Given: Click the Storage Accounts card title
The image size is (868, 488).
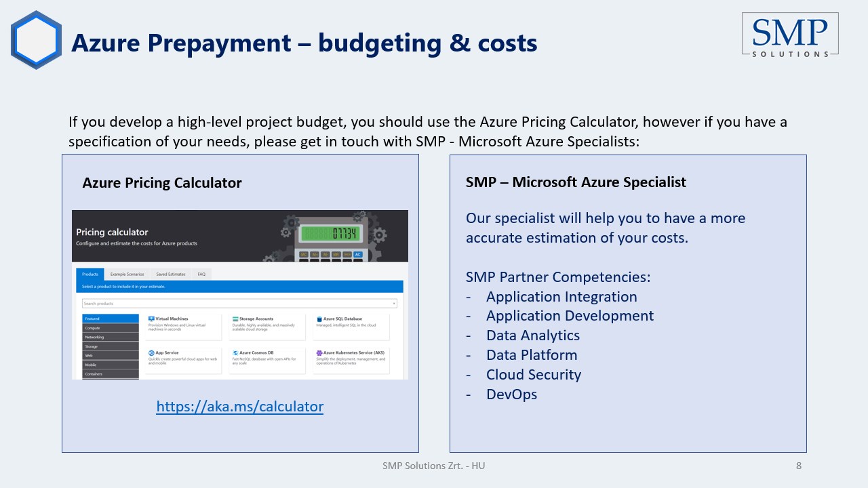Looking at the screenshot, I should (256, 319).
